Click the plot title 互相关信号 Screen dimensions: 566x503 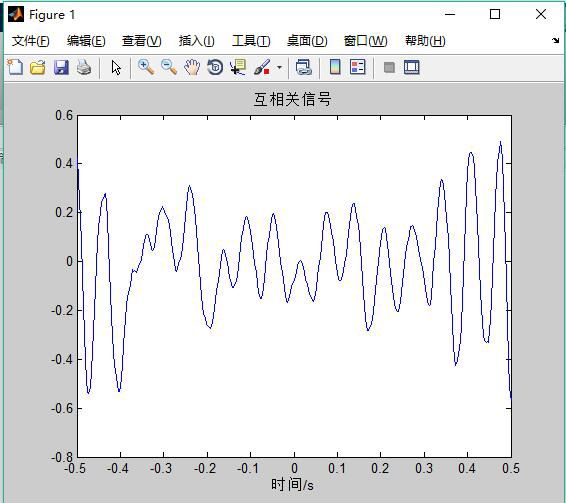click(292, 99)
